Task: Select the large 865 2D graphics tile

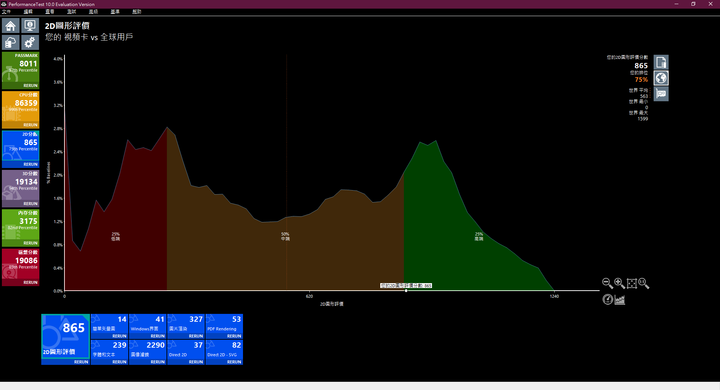Action: point(66,339)
